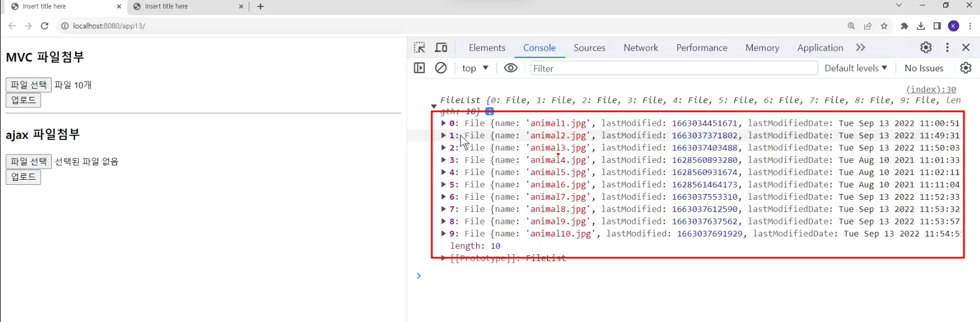Collapse the FileList object arrow
980x322 pixels.
[x=434, y=106]
